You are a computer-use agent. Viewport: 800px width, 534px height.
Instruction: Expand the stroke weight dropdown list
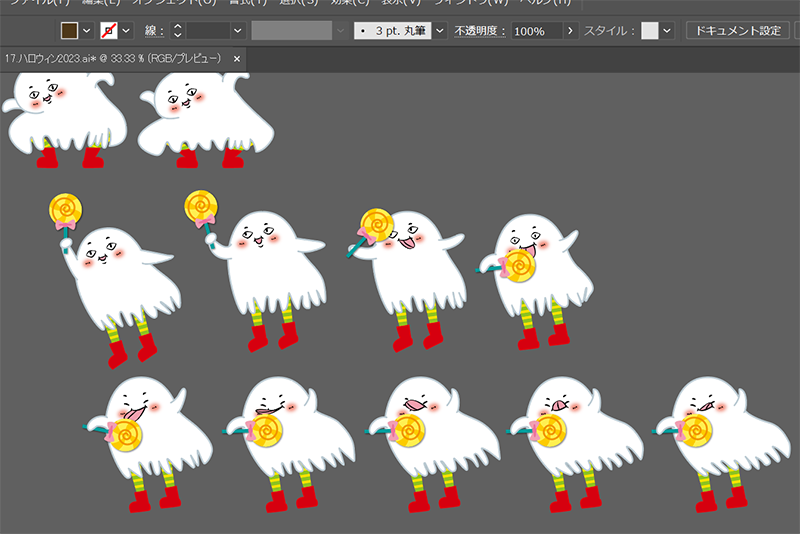(237, 31)
